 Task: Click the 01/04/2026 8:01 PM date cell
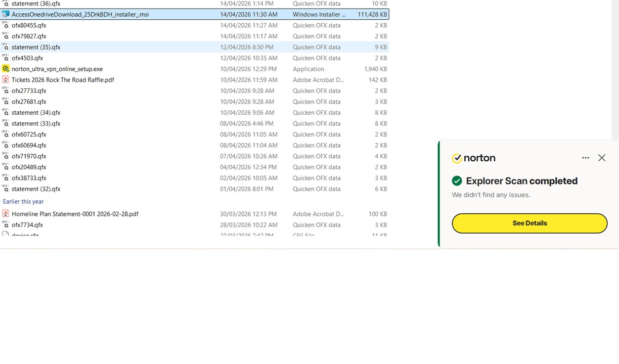(x=247, y=189)
